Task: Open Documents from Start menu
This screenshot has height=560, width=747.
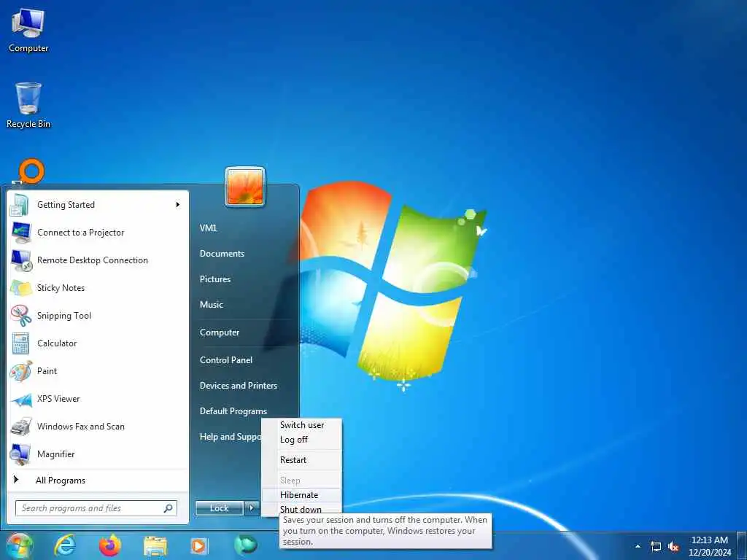Action: point(222,254)
